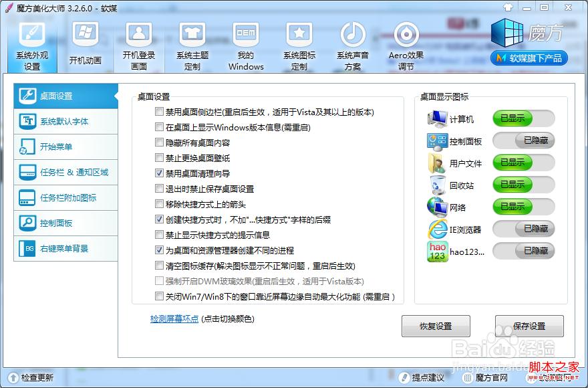Select 任务栏 & 通知区域 in sidebar
Screen dimensions: 588x388
(65, 173)
